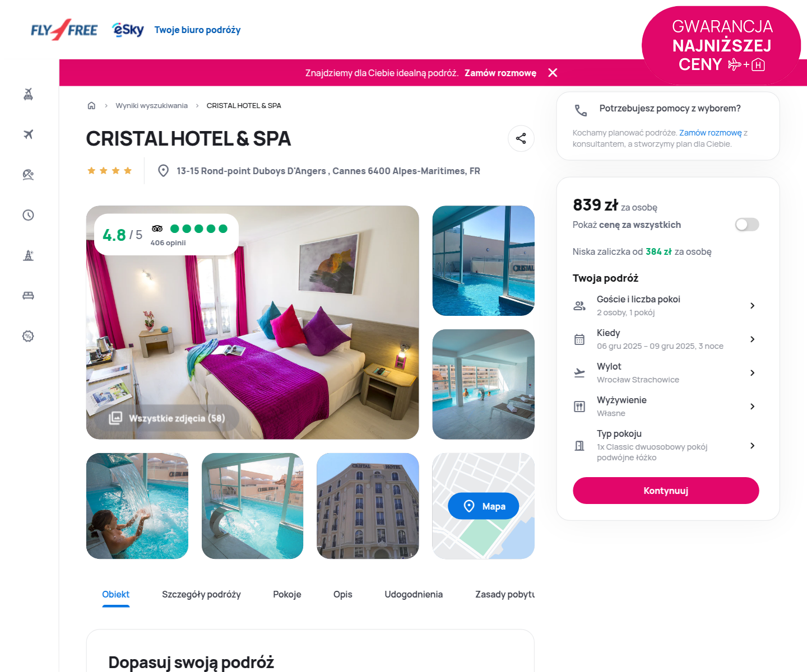Click the share icon beside hotel title

tap(521, 138)
